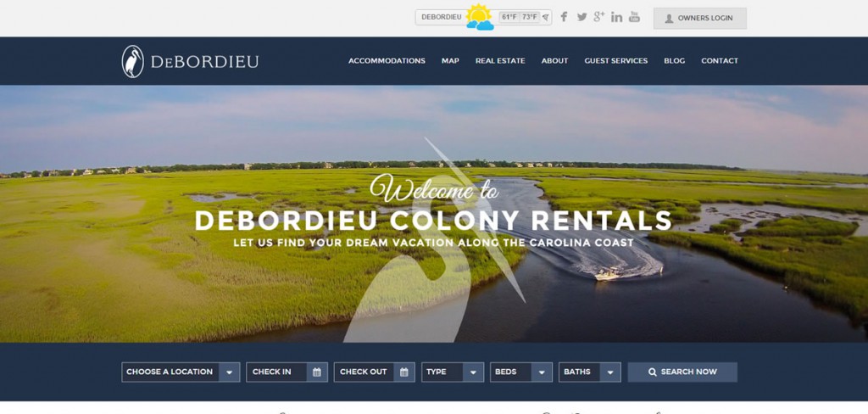The width and height of the screenshot is (868, 414).
Task: Open the Facebook social icon
Action: (x=564, y=17)
